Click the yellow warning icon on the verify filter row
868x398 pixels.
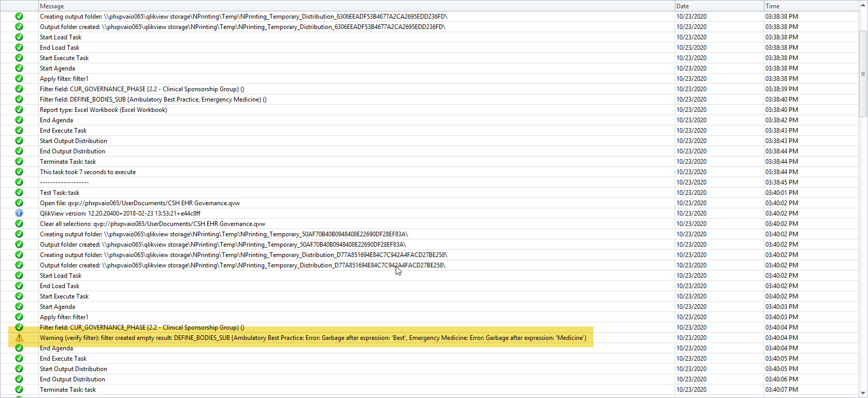click(19, 337)
